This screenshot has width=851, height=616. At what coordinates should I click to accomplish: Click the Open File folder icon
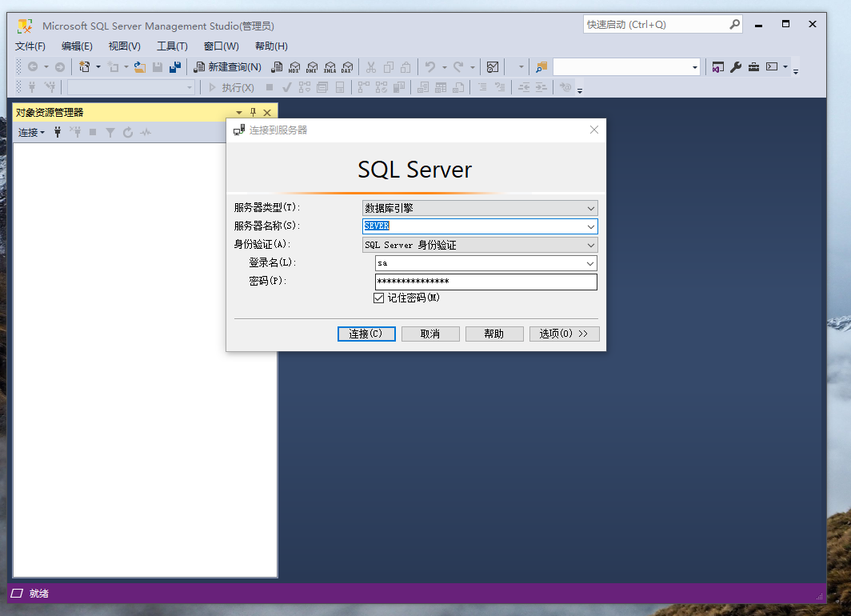(140, 66)
